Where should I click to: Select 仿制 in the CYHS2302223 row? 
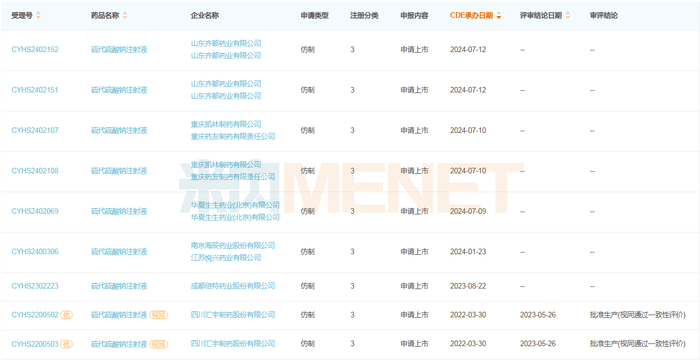(308, 286)
